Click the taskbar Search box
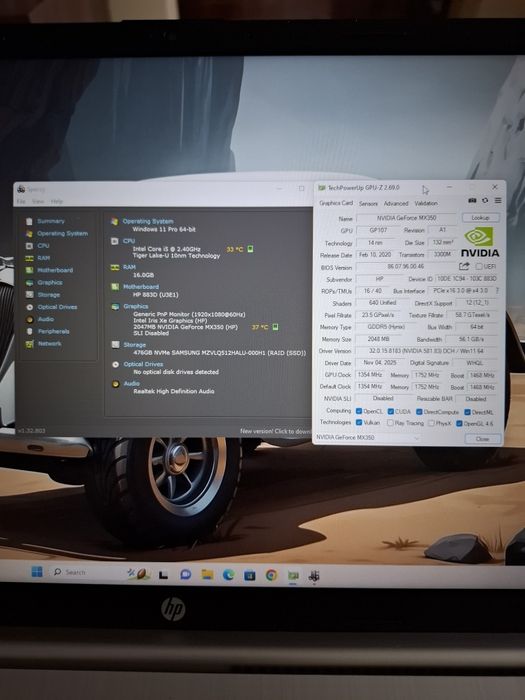 tap(83, 572)
